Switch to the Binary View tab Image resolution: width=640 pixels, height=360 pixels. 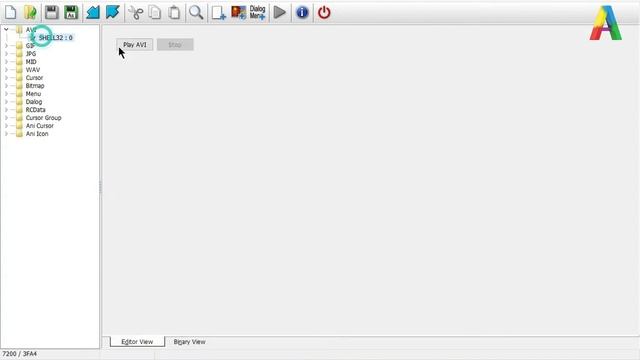[189, 342]
